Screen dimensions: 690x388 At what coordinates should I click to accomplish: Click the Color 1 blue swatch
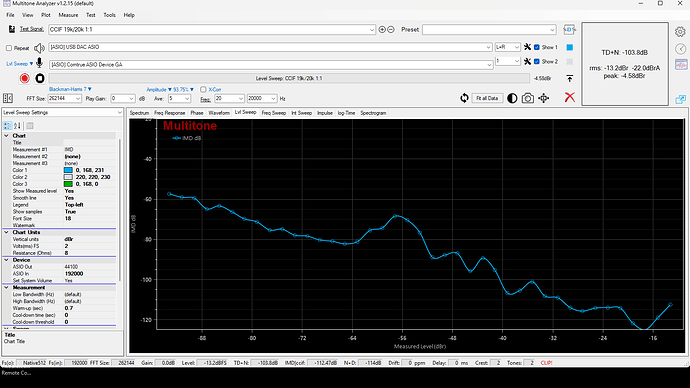[68, 170]
